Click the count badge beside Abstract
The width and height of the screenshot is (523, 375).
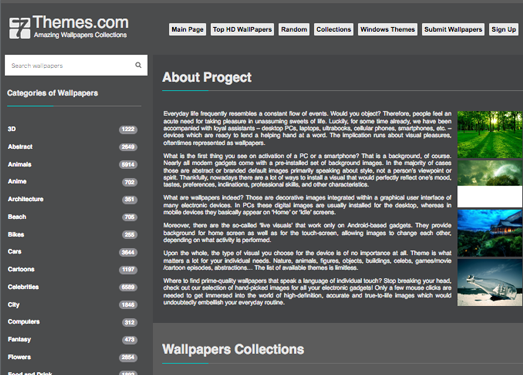click(x=128, y=147)
